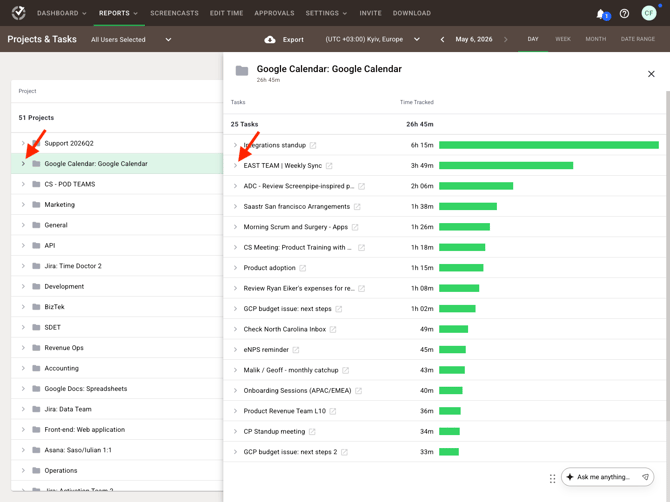Viewport: 670px width, 502px height.
Task: Click the Export button label
Action: (x=293, y=39)
